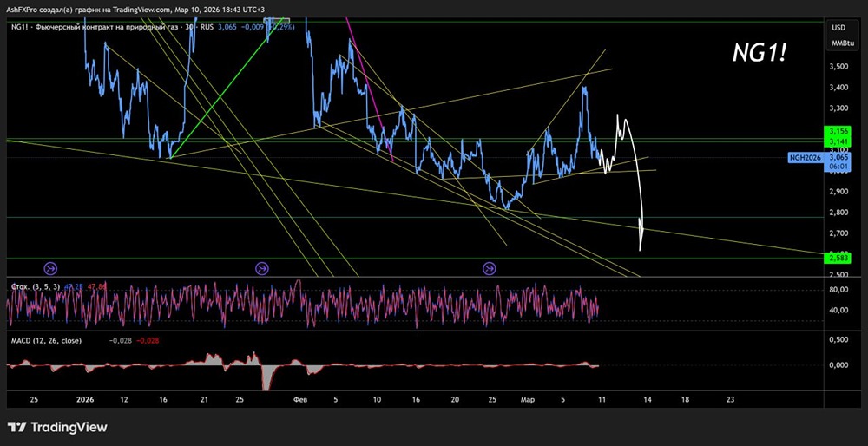Click the 11 date on time axis

(x=602, y=399)
